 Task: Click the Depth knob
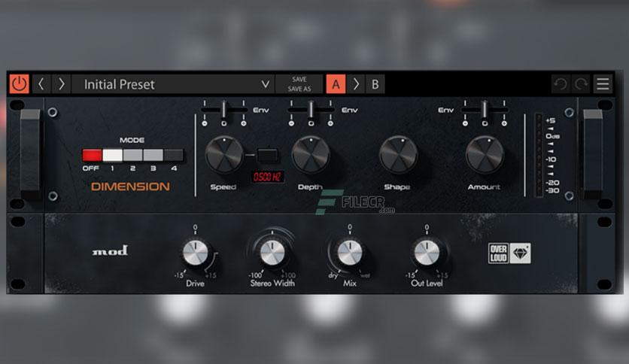click(311, 155)
